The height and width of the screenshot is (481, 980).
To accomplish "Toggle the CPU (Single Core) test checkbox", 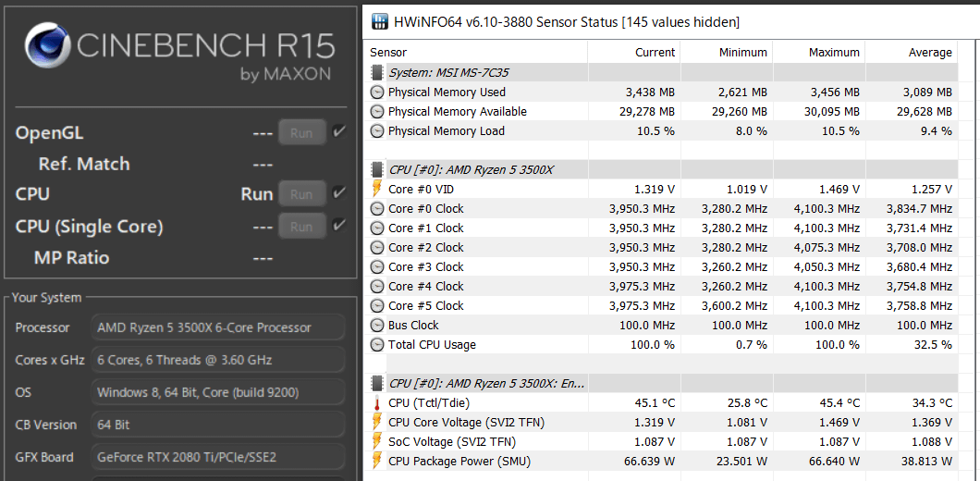I will tap(338, 225).
